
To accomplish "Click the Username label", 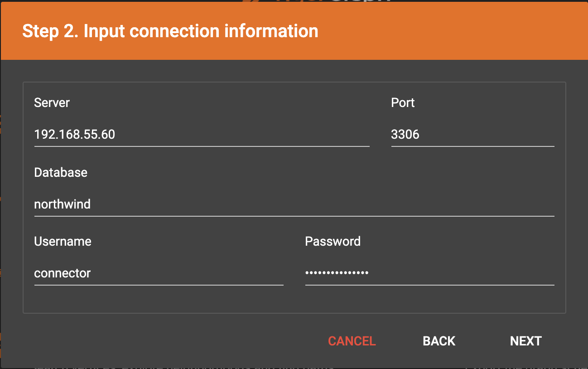I will [63, 242].
